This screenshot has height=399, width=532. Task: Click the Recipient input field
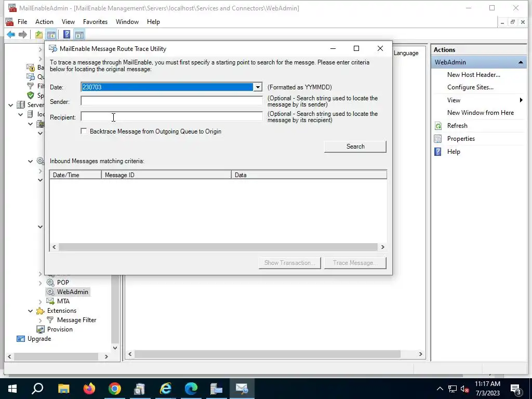point(171,117)
